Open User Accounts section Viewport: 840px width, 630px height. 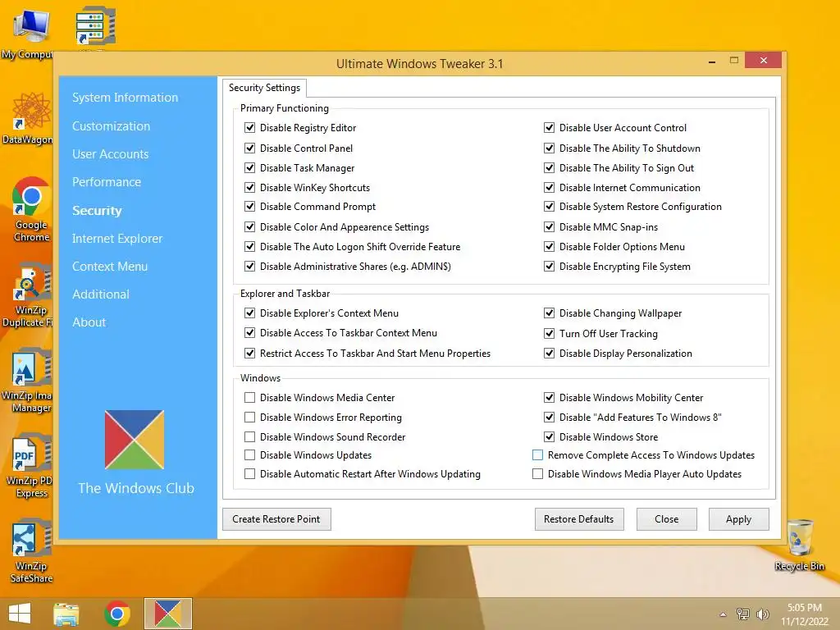111,153
